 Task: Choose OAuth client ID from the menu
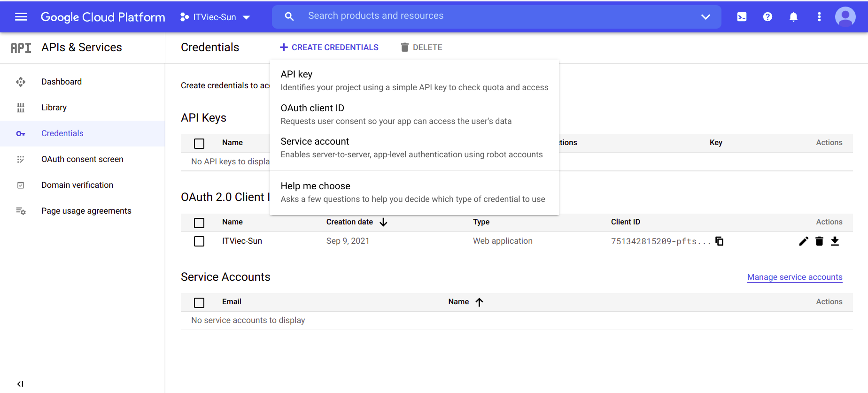(x=312, y=108)
